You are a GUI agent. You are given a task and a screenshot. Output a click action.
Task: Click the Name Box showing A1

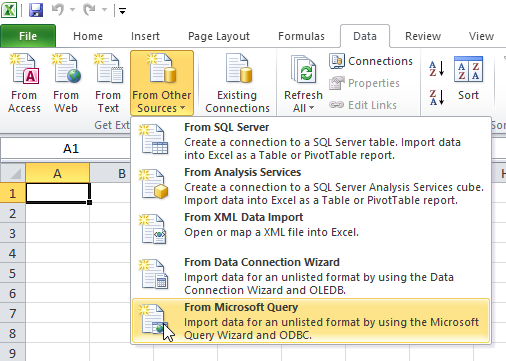point(65,148)
